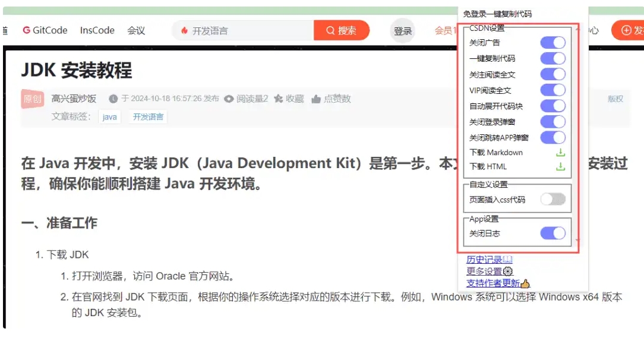Toggle the 关闭跳转APP弹窗 switch

pos(553,137)
